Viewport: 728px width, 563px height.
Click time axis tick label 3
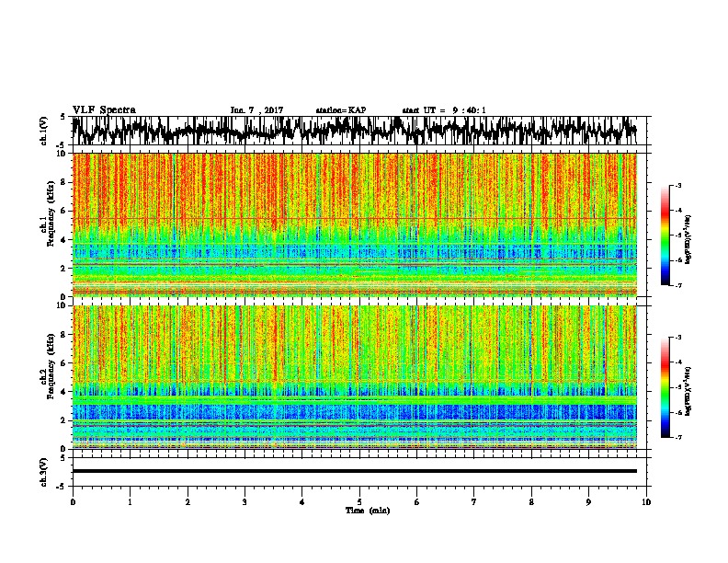click(x=245, y=502)
